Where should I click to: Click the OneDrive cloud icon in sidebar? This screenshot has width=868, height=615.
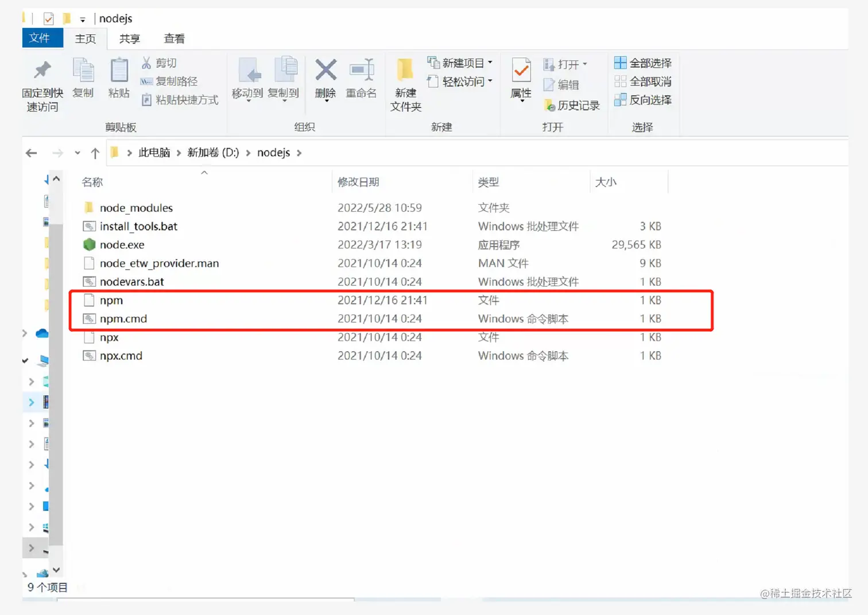pyautogui.click(x=42, y=333)
